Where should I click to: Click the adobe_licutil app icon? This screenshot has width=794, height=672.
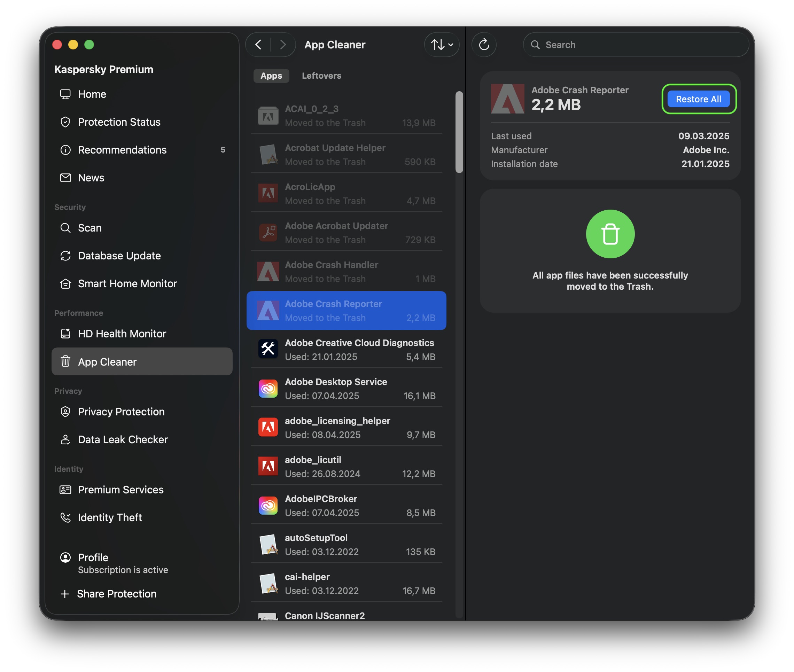click(x=268, y=466)
